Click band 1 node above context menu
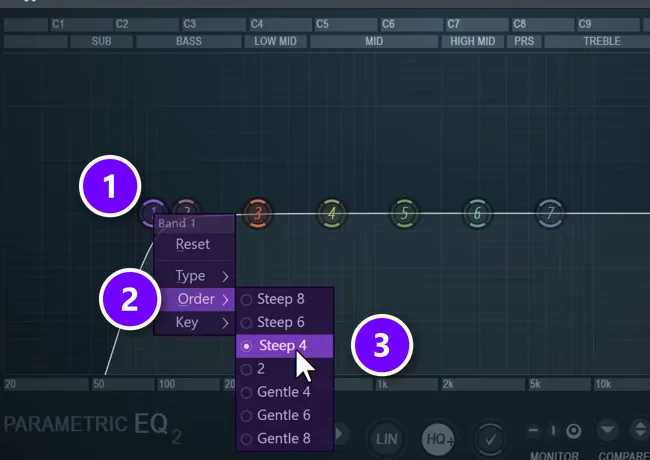 click(x=150, y=209)
